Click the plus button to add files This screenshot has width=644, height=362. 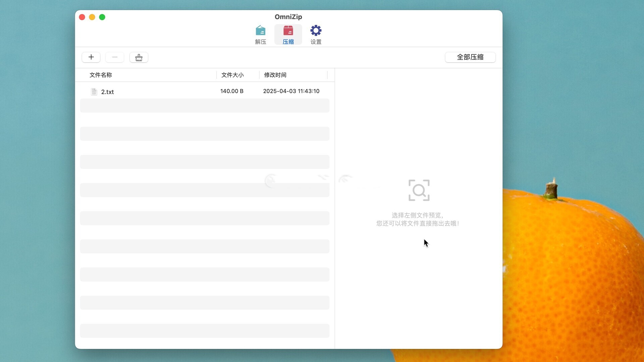[x=91, y=57]
